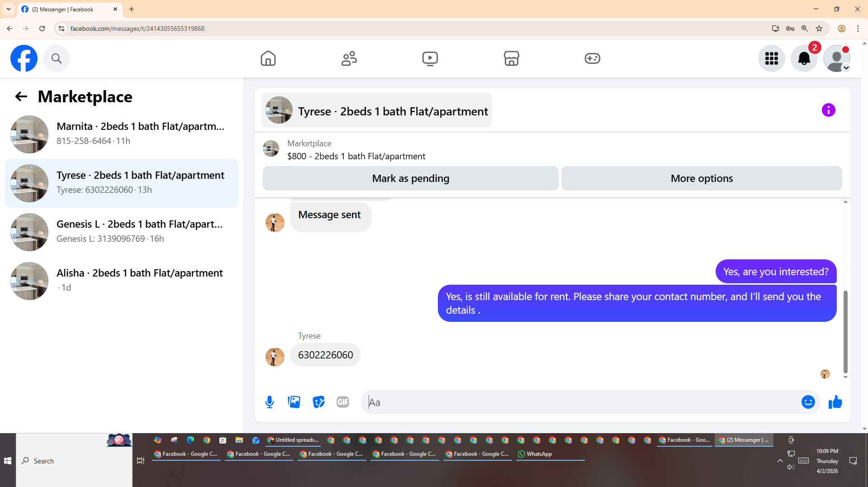Click the avatar beside the "Message sent" bubble

(275, 223)
